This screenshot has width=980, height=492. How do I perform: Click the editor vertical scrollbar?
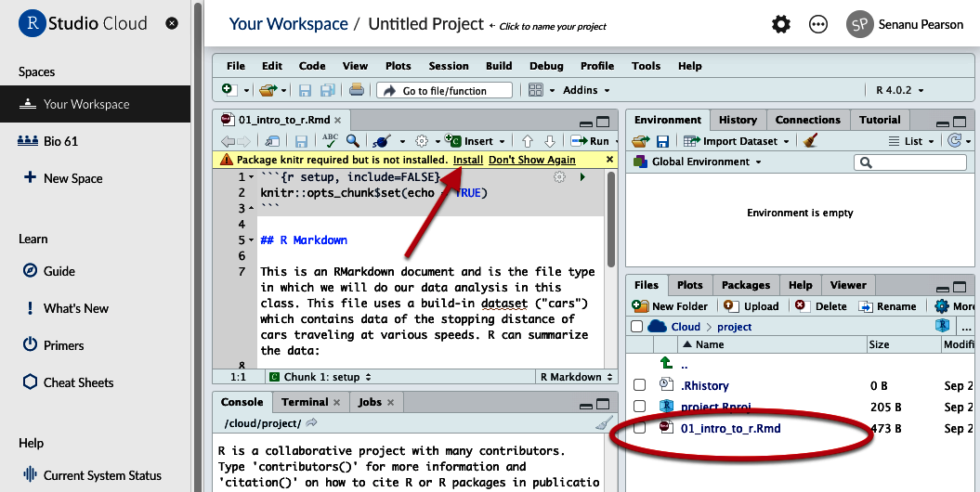click(x=611, y=219)
